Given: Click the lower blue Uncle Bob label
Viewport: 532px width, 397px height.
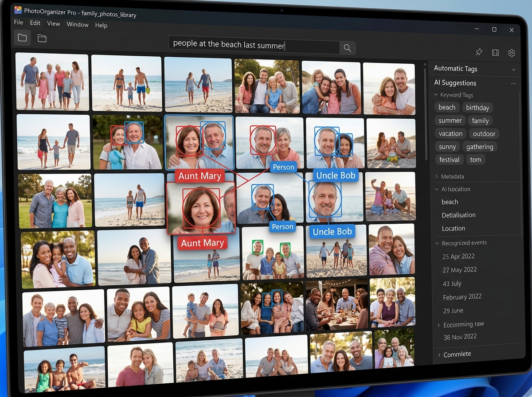Looking at the screenshot, I should [x=332, y=231].
